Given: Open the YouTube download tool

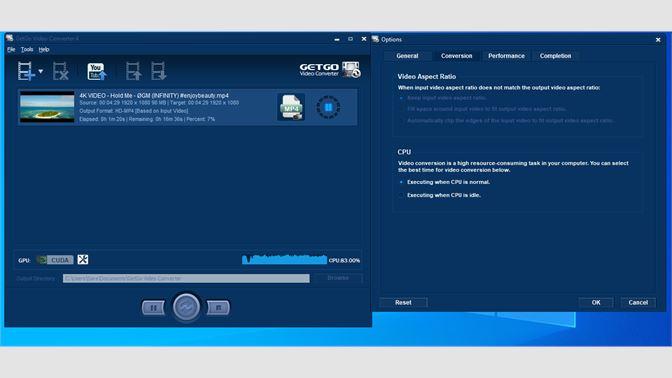Looking at the screenshot, I should [x=96, y=71].
